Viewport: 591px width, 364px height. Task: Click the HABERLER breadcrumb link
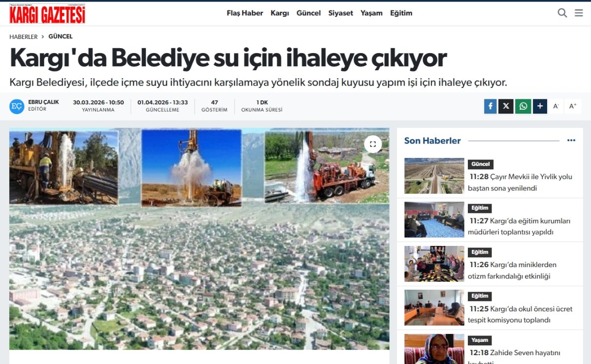[23, 36]
